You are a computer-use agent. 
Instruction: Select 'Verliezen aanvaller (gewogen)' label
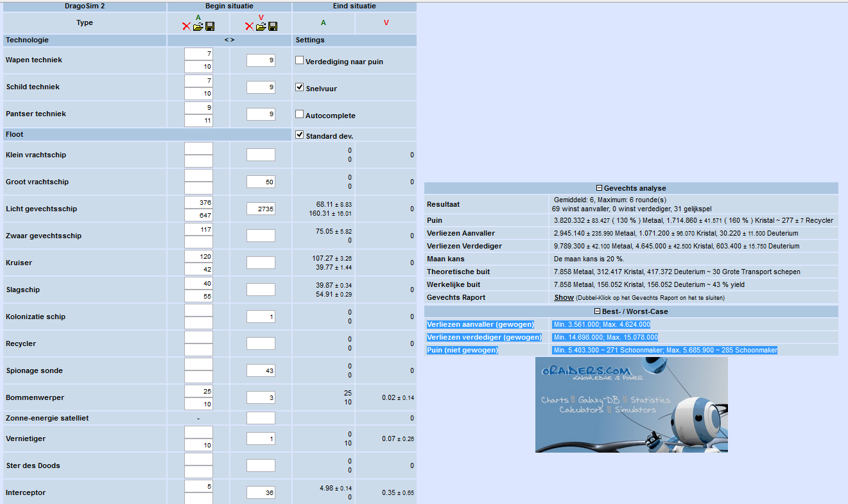(480, 324)
